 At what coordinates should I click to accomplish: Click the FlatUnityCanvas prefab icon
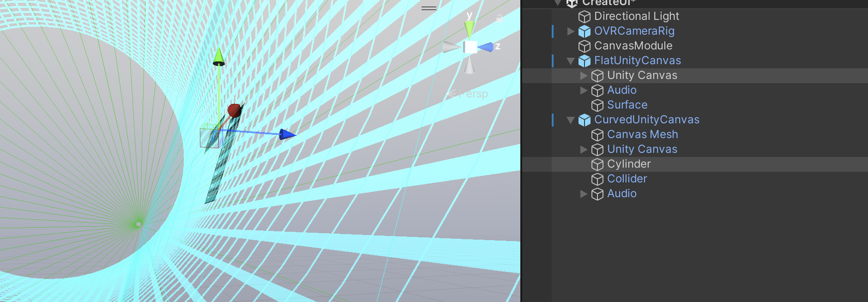click(585, 61)
